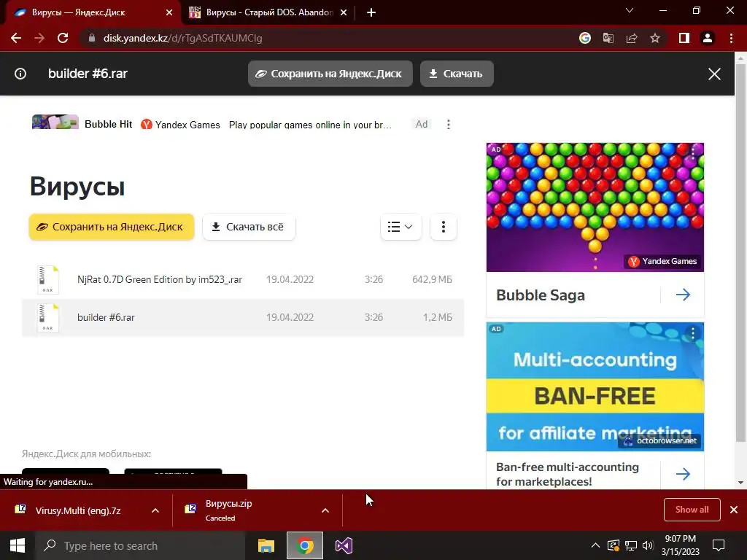Screen dimensions: 747x560
Task: Expand options for Virusy.Multi (eng).7z download
Action: pyautogui.click(x=155, y=510)
